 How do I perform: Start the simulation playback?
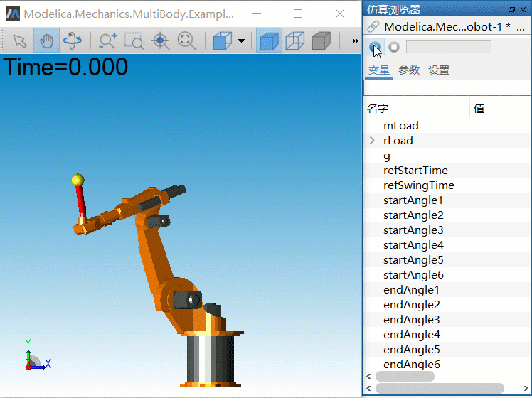(375, 47)
